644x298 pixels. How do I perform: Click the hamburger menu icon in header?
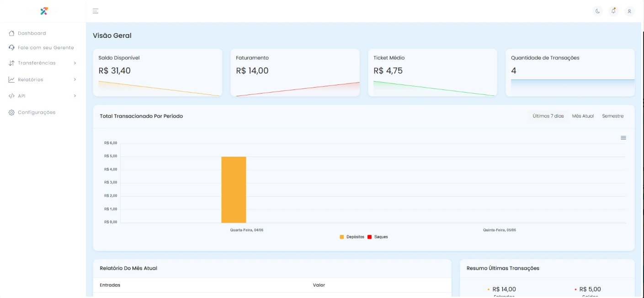96,11
